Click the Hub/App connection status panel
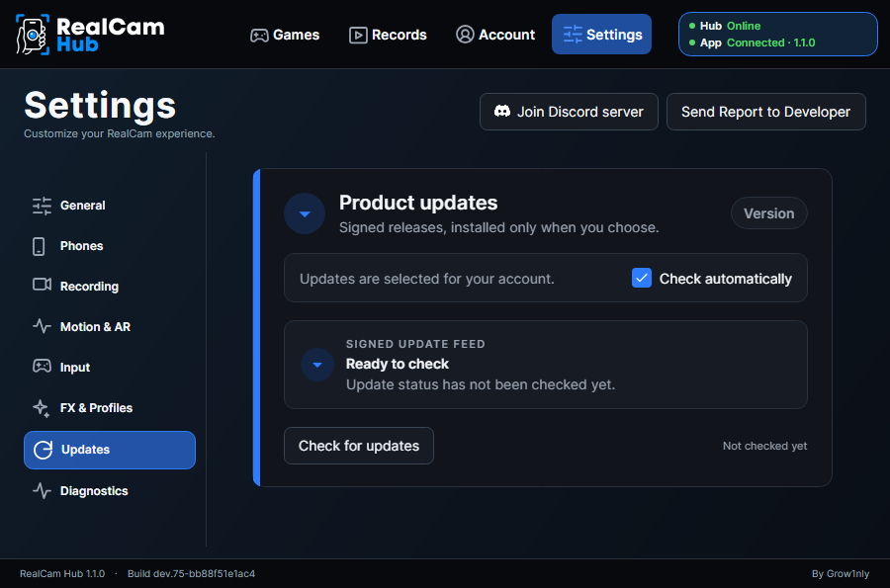 coord(778,34)
